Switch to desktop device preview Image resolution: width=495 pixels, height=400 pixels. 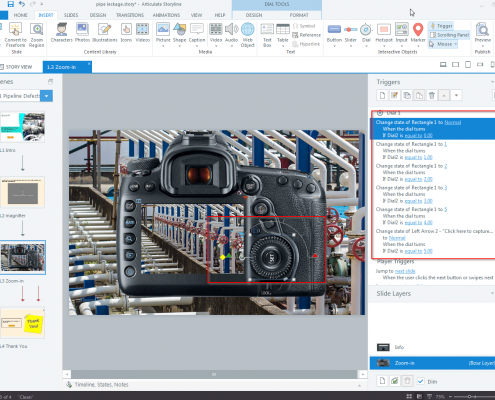point(443,65)
